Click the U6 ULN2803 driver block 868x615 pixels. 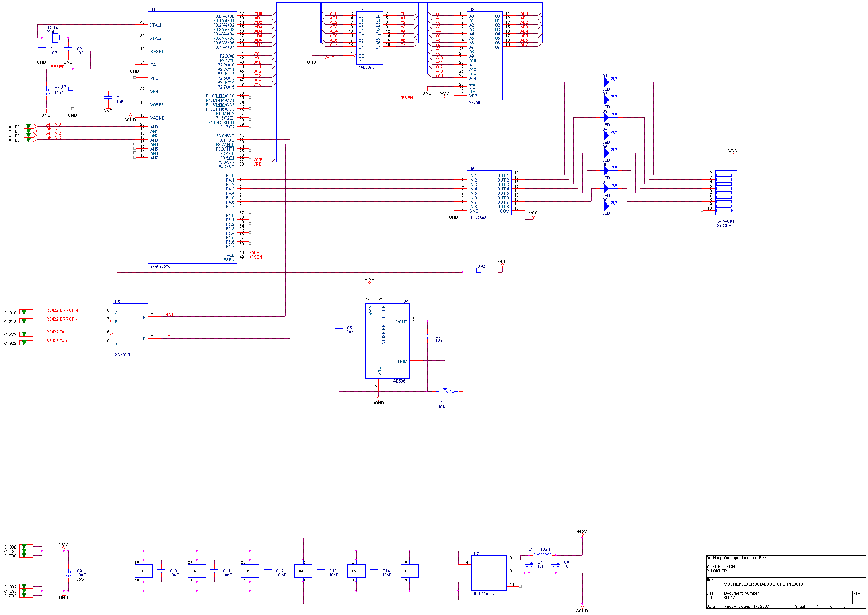tap(489, 193)
